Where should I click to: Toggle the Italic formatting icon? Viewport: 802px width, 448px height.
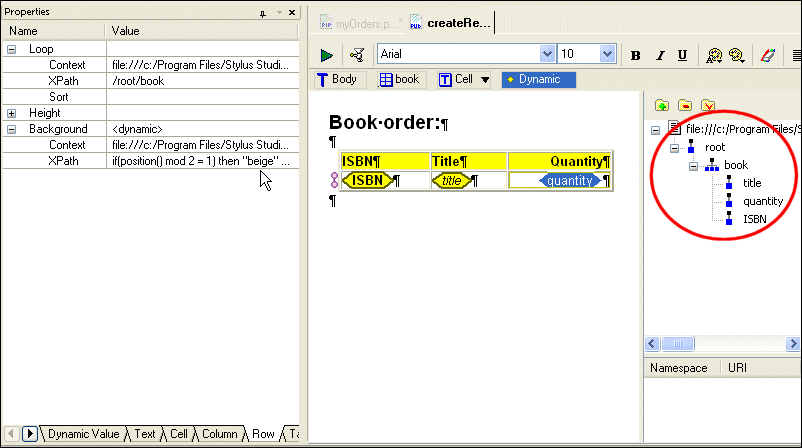(659, 55)
